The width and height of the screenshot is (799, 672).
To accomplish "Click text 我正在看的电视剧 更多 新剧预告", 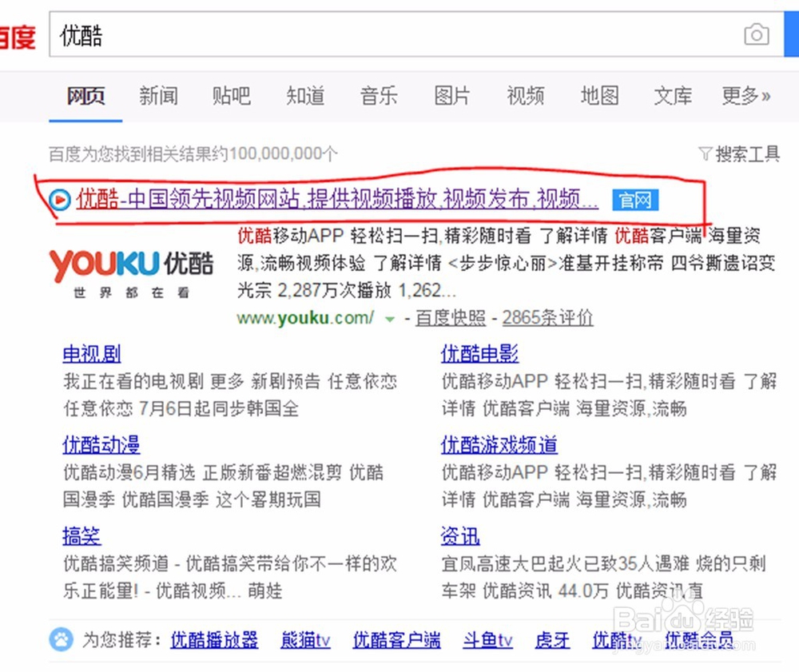I will point(192,381).
